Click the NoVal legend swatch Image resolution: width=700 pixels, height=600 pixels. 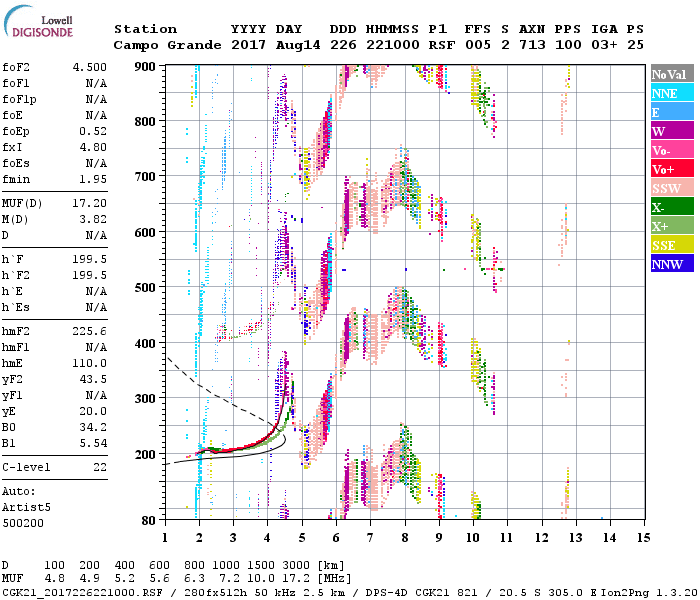(671, 74)
